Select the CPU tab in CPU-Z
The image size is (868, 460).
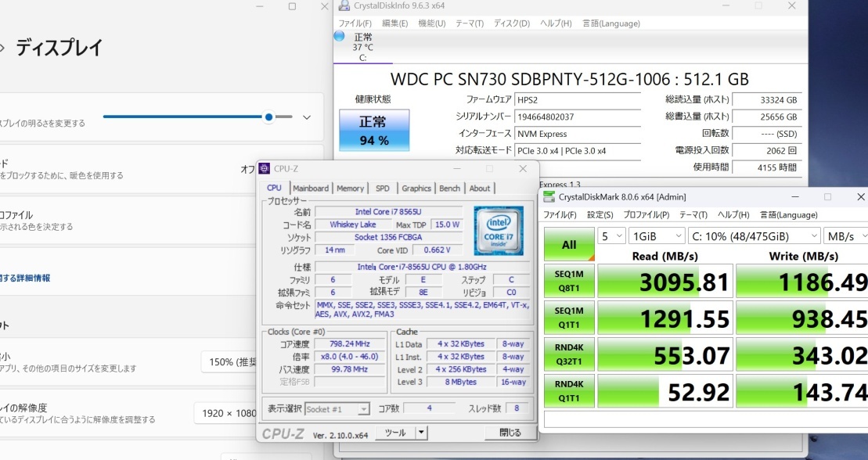pyautogui.click(x=274, y=188)
